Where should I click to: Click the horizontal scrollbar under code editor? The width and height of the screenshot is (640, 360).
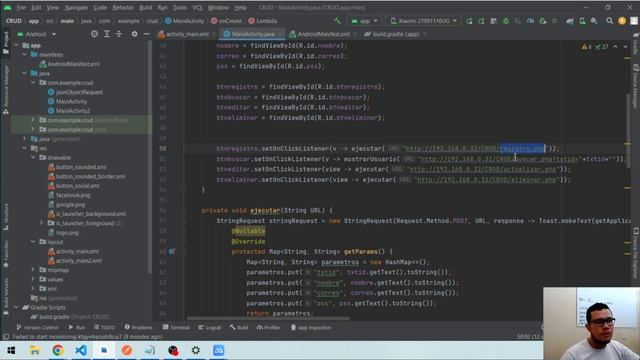[268, 318]
